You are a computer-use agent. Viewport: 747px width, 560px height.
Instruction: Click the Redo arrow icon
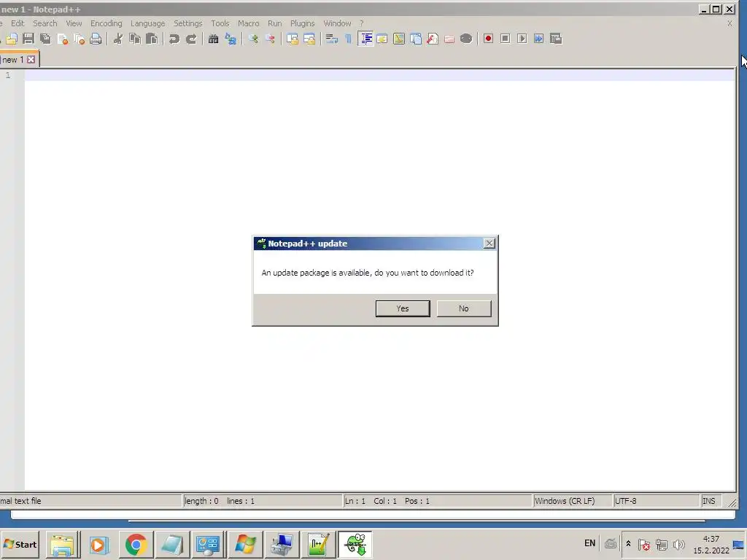(x=191, y=39)
